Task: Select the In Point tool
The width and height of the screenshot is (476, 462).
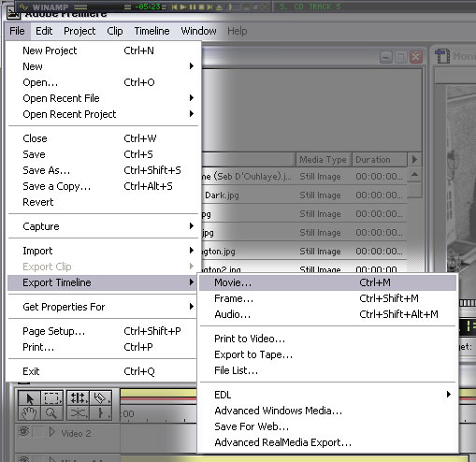Action: coord(100,412)
